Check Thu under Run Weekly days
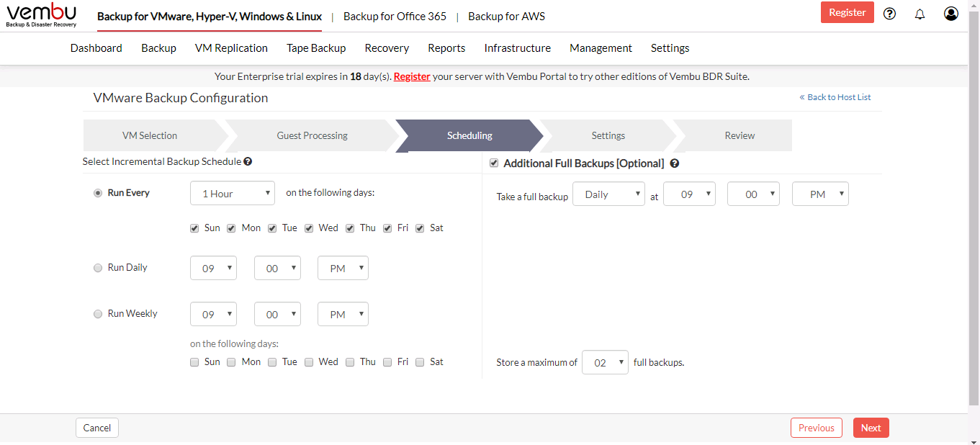The image size is (980, 445). pos(350,362)
